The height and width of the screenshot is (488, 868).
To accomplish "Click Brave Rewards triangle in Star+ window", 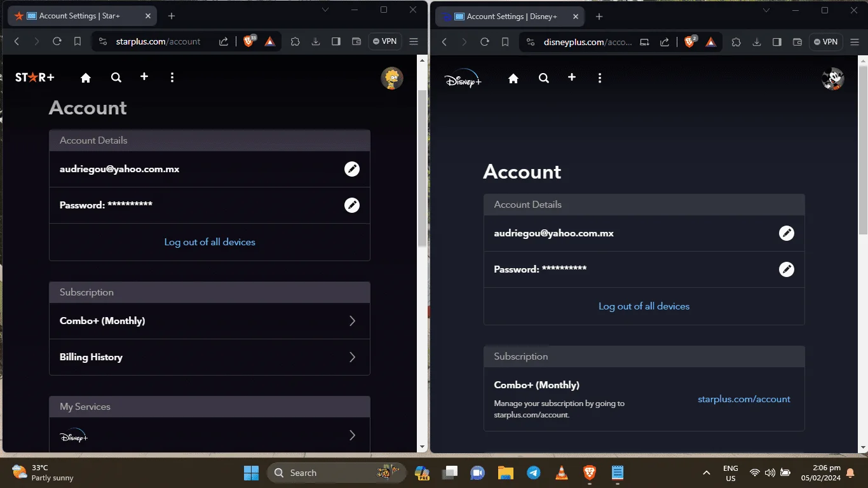I will [x=269, y=41].
